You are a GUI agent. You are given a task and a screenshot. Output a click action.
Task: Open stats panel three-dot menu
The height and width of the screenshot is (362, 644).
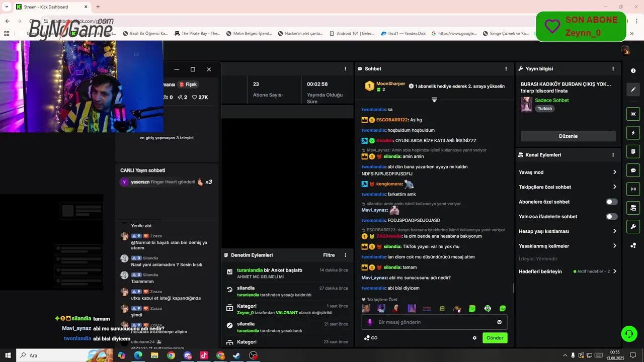(x=345, y=69)
